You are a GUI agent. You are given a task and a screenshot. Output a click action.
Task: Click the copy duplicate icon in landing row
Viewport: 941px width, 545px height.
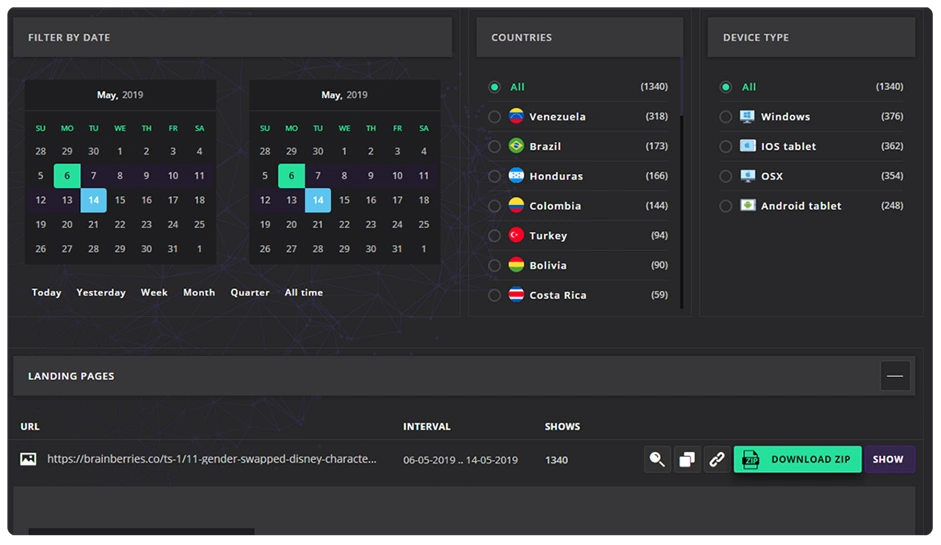click(687, 460)
